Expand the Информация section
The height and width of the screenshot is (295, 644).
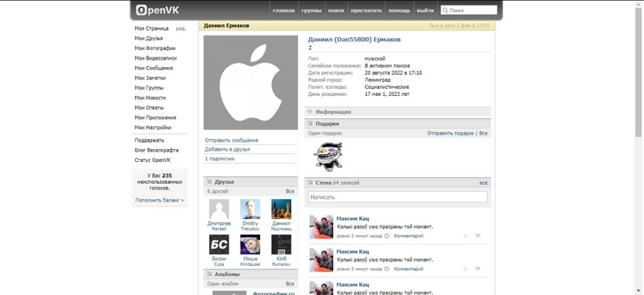click(398, 111)
